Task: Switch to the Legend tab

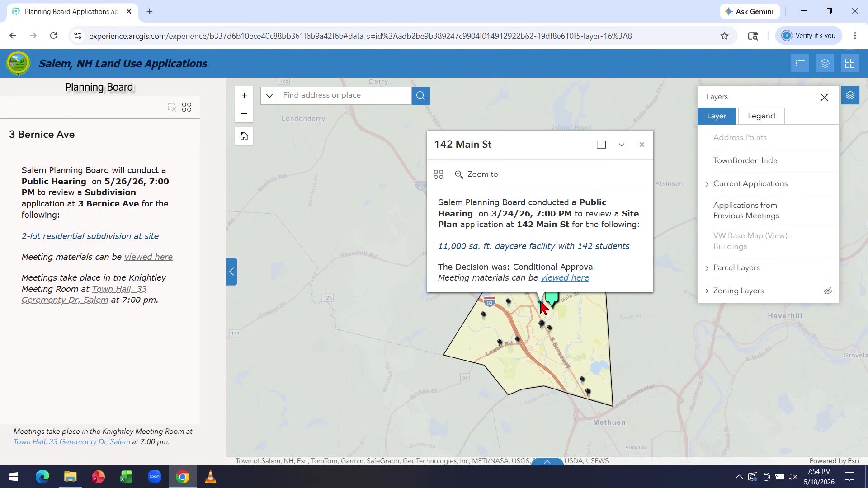Action: pyautogui.click(x=761, y=116)
